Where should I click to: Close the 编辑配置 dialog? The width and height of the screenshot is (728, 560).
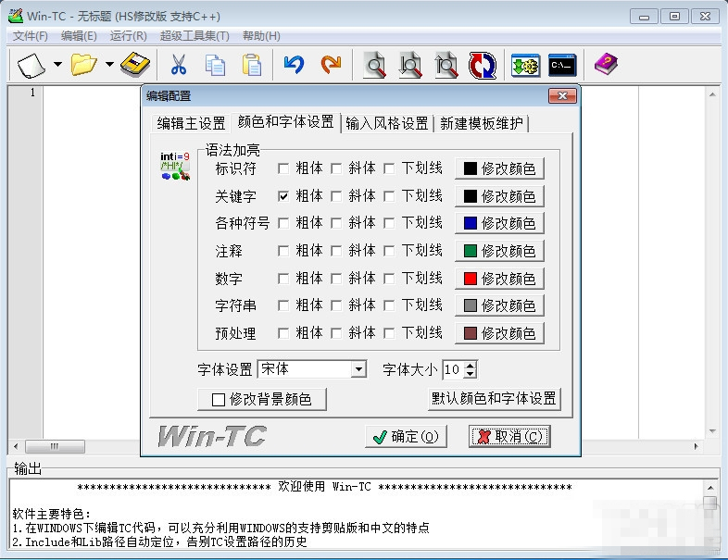[562, 96]
